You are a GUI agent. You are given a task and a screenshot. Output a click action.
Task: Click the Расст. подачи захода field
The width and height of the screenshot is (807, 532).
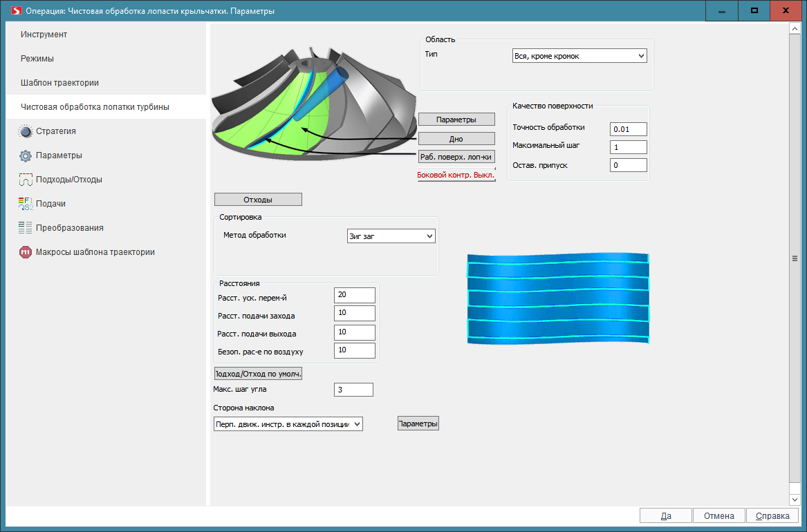click(355, 313)
